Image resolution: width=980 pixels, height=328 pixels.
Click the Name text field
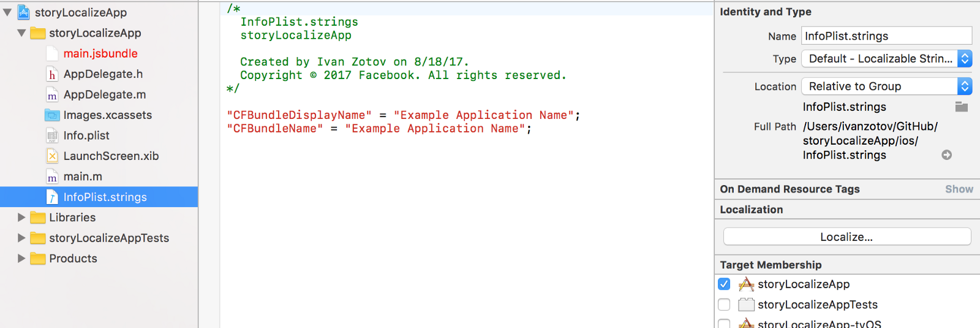click(x=886, y=36)
